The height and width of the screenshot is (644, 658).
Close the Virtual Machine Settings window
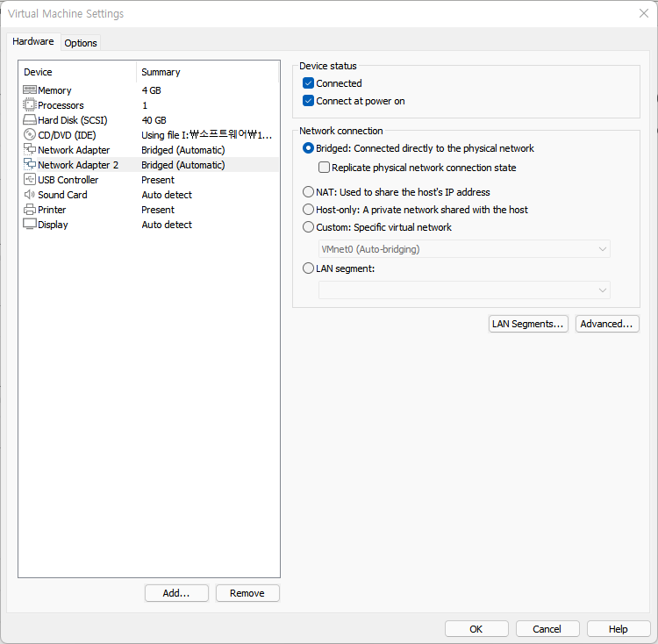click(644, 13)
